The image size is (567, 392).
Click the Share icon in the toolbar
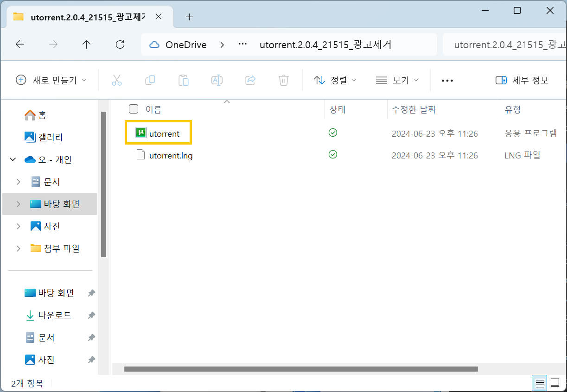tap(250, 80)
